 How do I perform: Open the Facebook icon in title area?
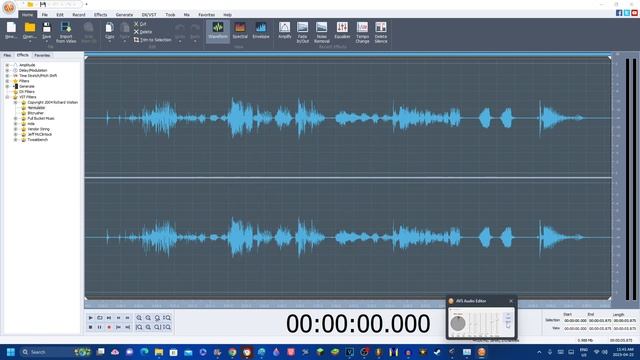pos(619,13)
